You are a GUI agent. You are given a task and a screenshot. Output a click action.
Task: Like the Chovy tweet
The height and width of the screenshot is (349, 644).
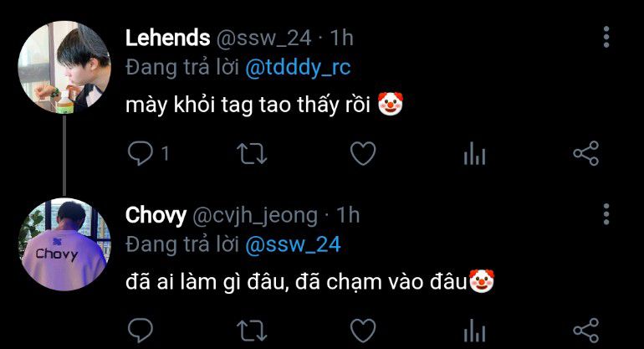pos(363,331)
